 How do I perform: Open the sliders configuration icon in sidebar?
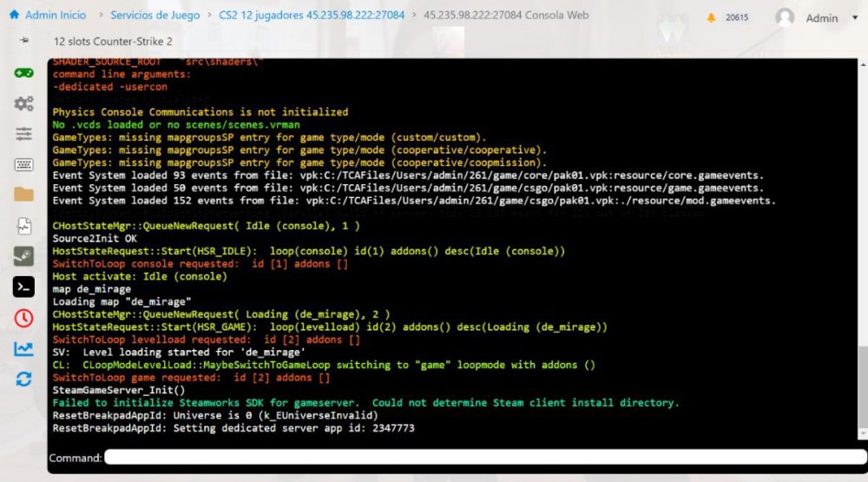pyautogui.click(x=23, y=134)
